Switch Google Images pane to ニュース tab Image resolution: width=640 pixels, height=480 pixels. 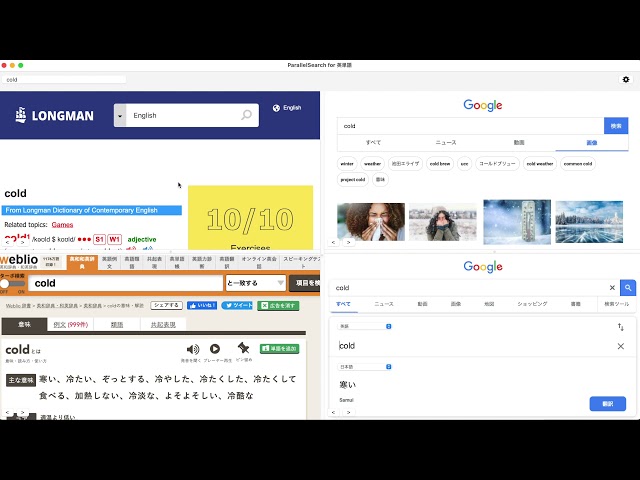[x=446, y=142]
